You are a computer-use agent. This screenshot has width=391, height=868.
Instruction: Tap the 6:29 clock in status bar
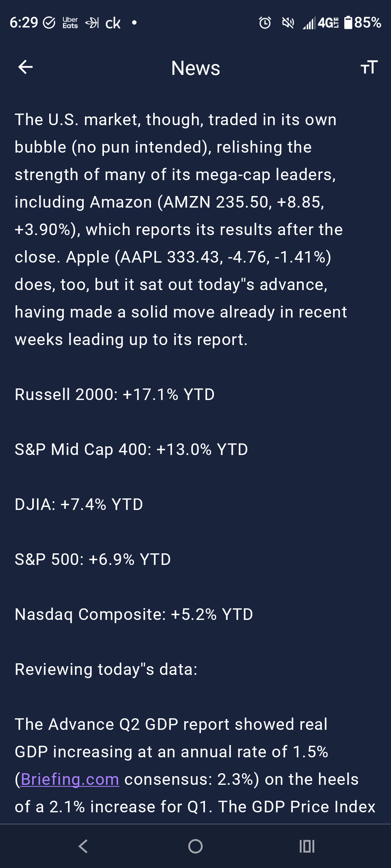point(24,23)
